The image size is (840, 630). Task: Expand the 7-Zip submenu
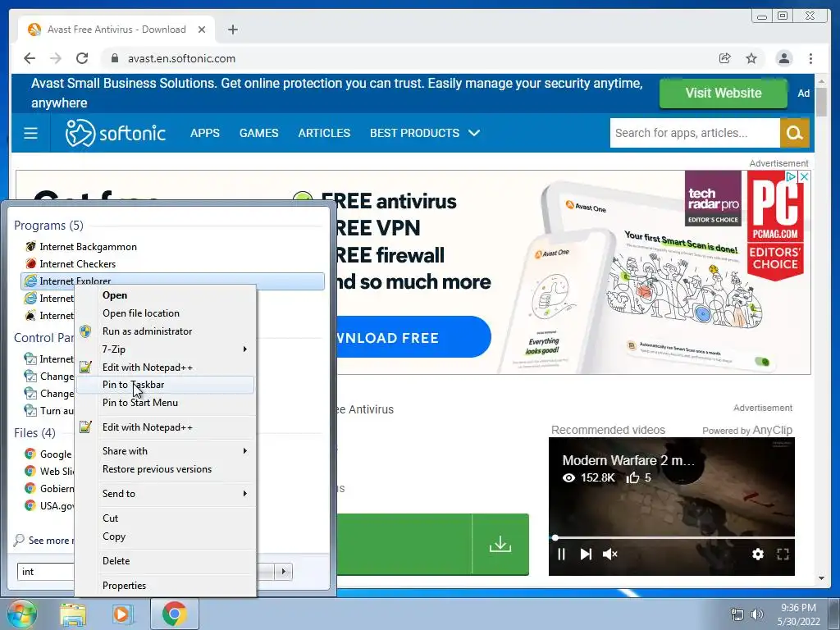165,349
